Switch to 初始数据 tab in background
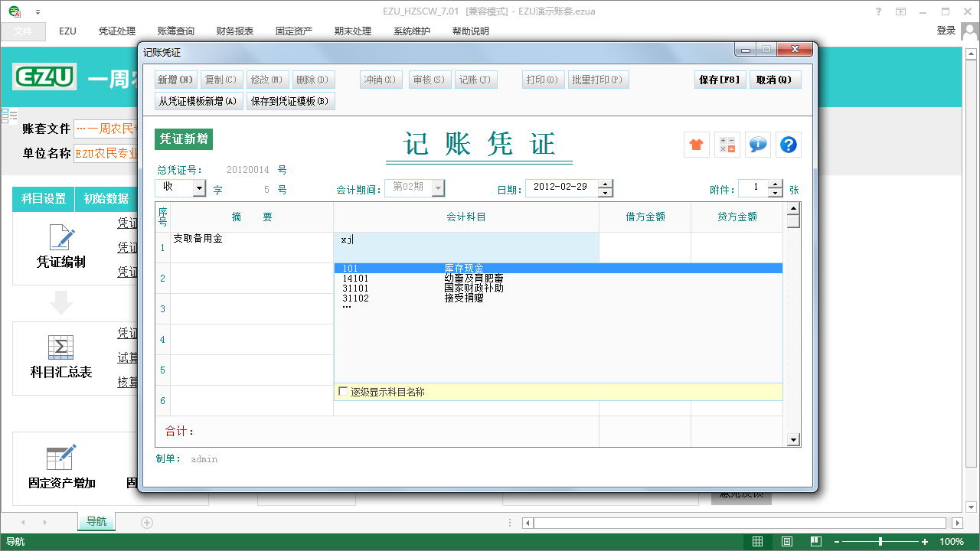980x551 pixels. click(x=106, y=199)
